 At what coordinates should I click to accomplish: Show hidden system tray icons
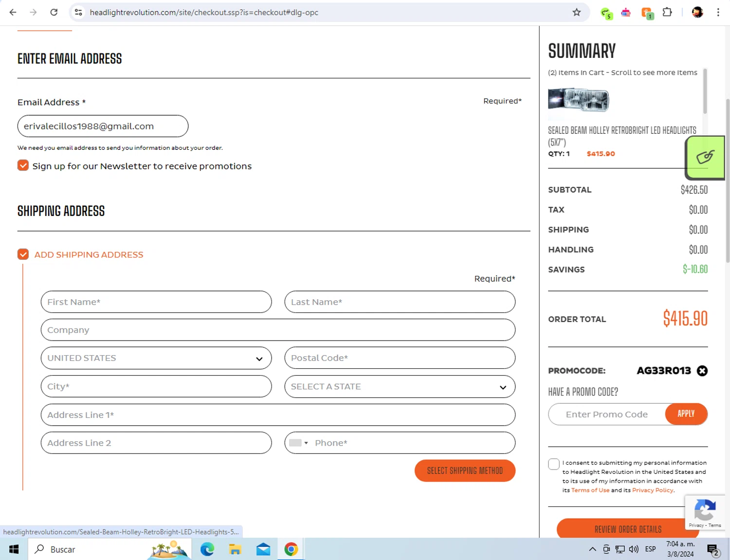point(592,549)
